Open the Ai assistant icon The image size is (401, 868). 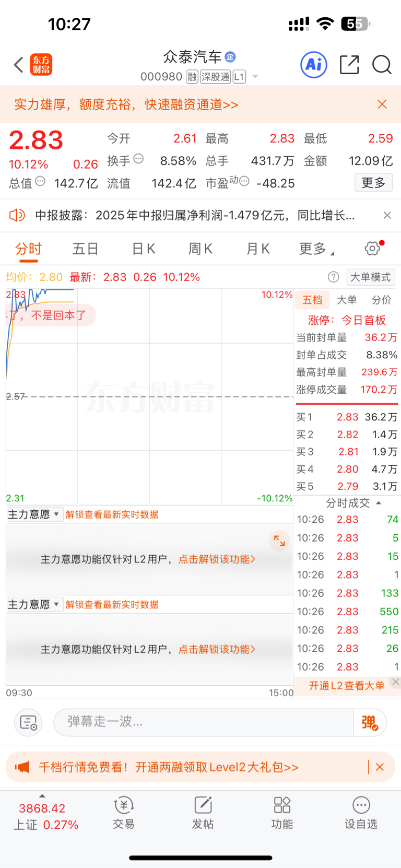(x=314, y=65)
